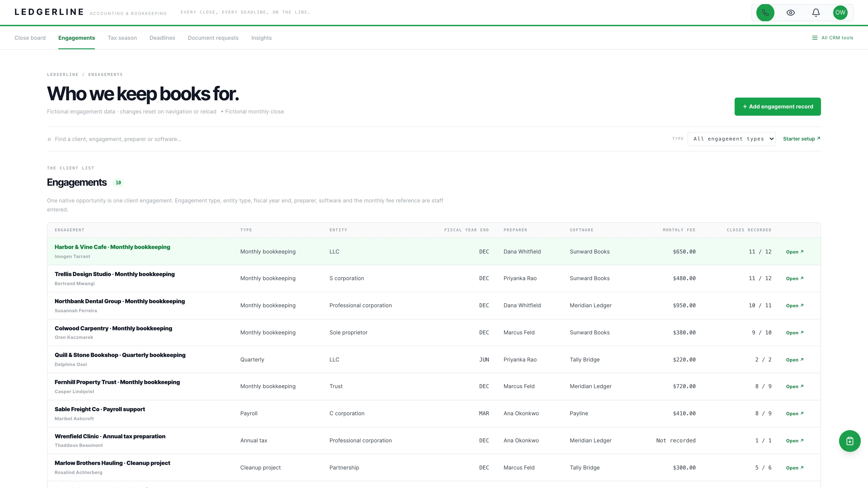Click the Software column header
The image size is (868, 488).
coord(582,230)
